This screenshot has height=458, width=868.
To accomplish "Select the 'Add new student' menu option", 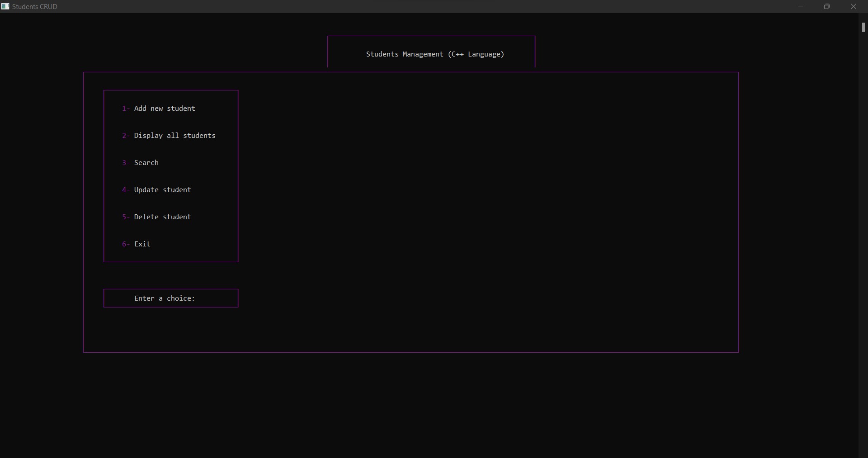I will [159, 109].
